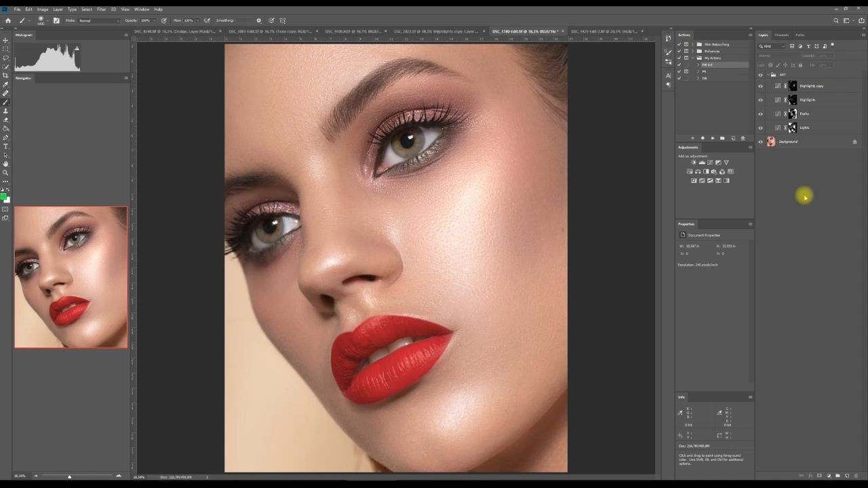Begin recording in the Actions panel
Screen dimensions: 868x488
point(703,138)
